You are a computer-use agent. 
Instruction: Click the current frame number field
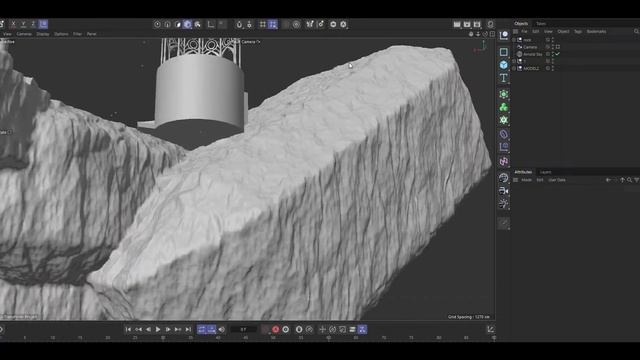244,329
